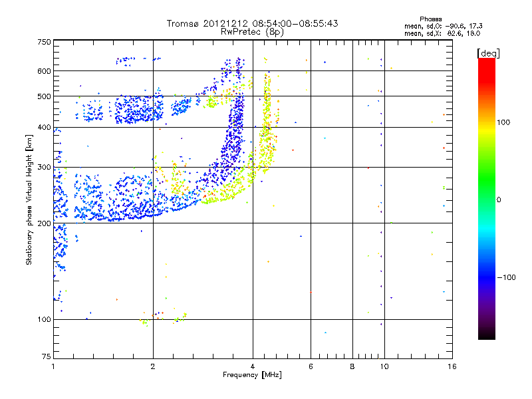Click the "8" frequency axis tick label
This screenshot has height=399, width=532.
click(x=352, y=366)
